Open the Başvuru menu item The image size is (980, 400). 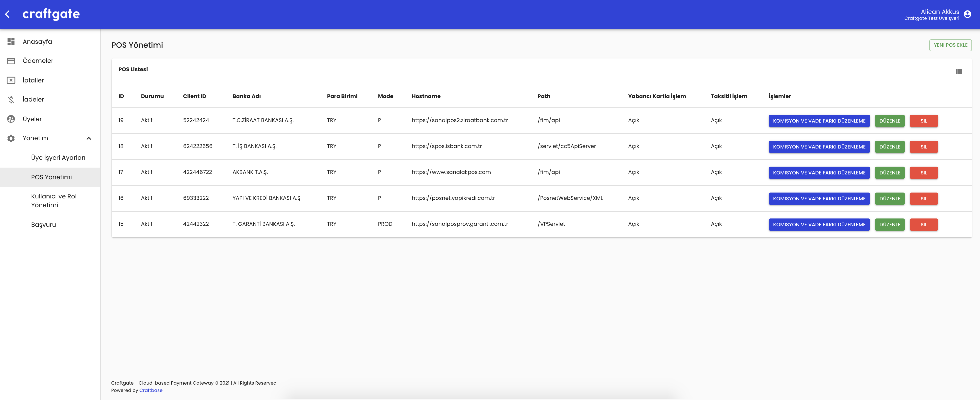coord(43,225)
